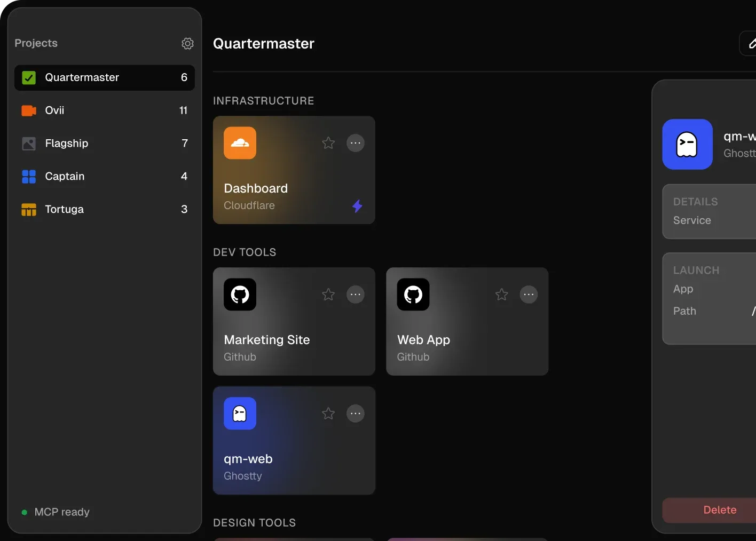Open more options menu on Dashboard card

(x=356, y=143)
